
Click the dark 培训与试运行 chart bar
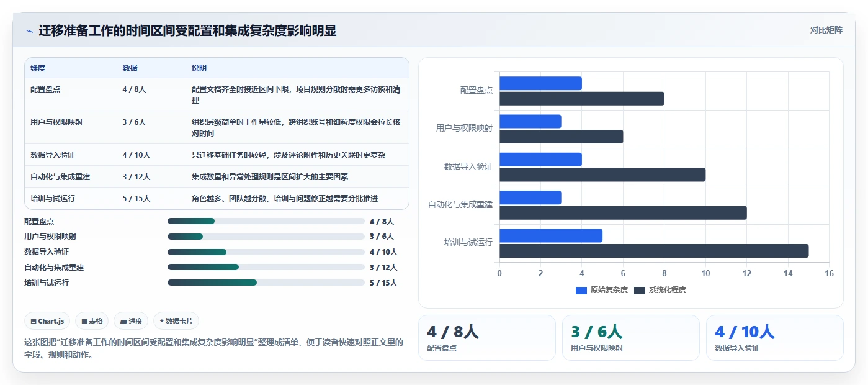coord(654,251)
